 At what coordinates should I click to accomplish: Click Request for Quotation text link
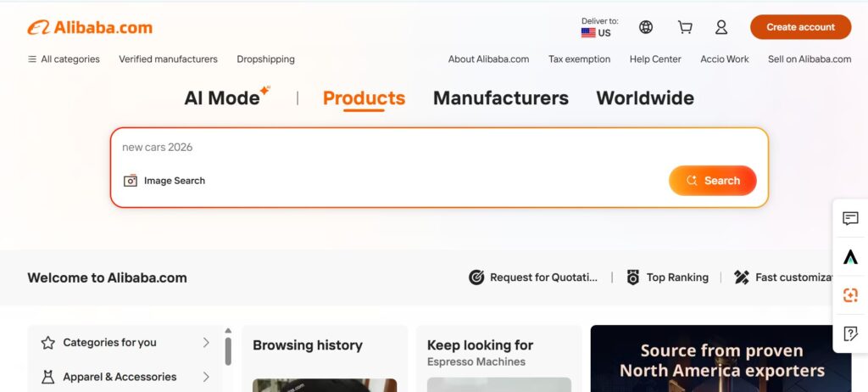pyautogui.click(x=543, y=277)
